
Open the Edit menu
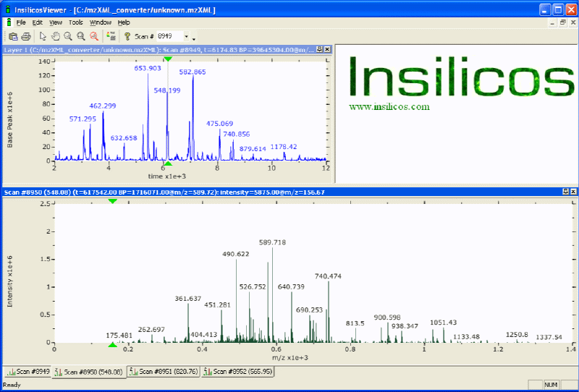(x=38, y=22)
